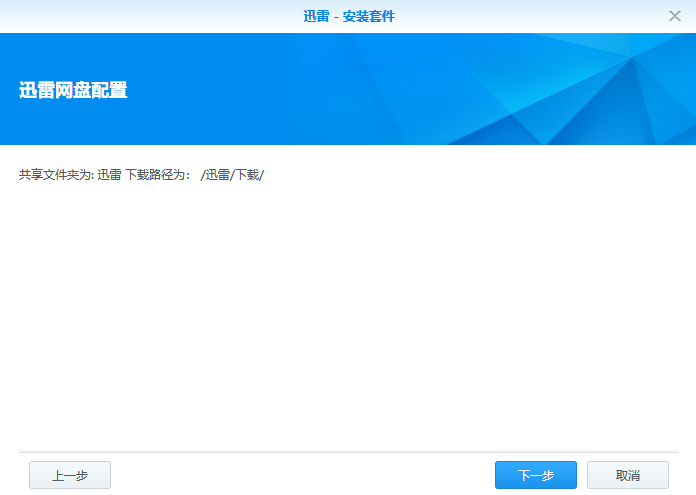Click the 迅雷网盘配置 heading
This screenshot has width=696, height=495.
73,90
